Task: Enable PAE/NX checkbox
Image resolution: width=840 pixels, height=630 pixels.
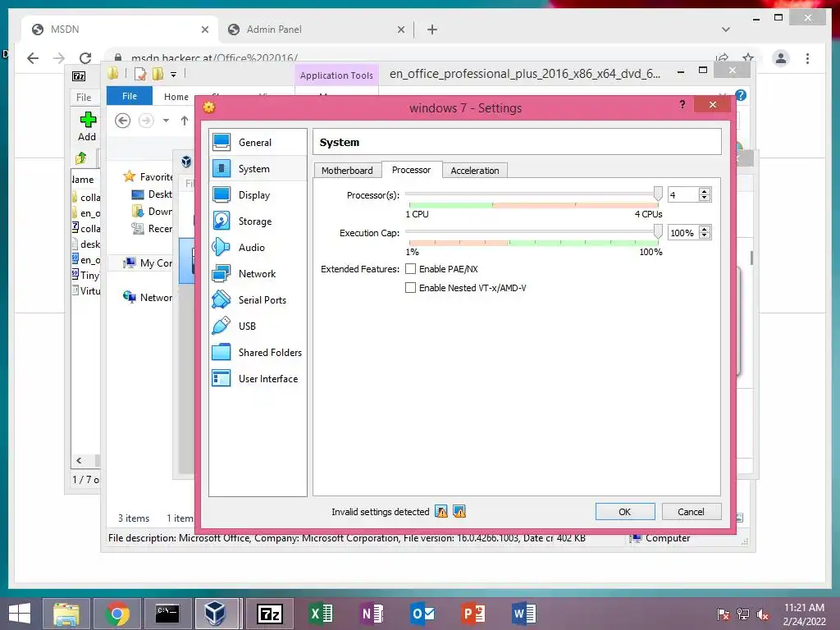Action: coord(410,268)
